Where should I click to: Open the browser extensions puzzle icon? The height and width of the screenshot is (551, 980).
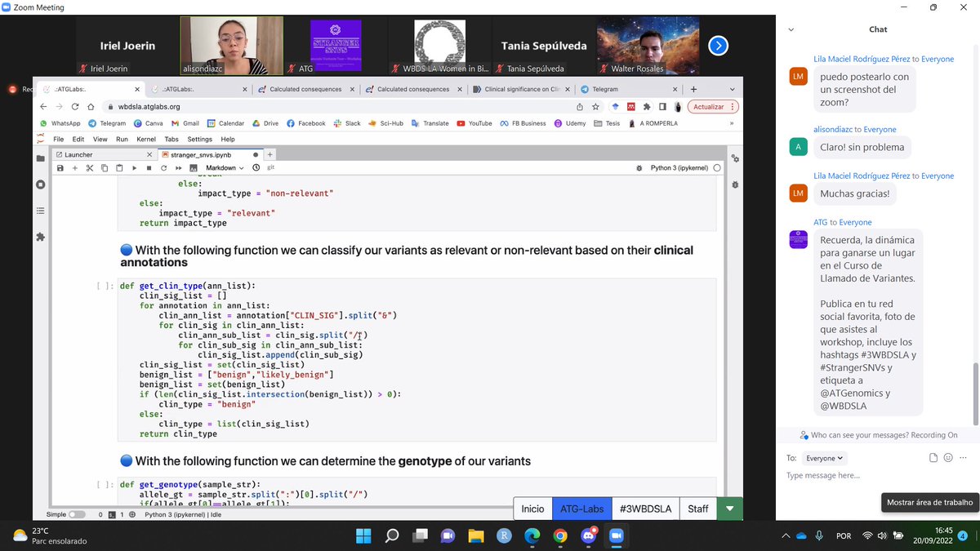click(647, 106)
